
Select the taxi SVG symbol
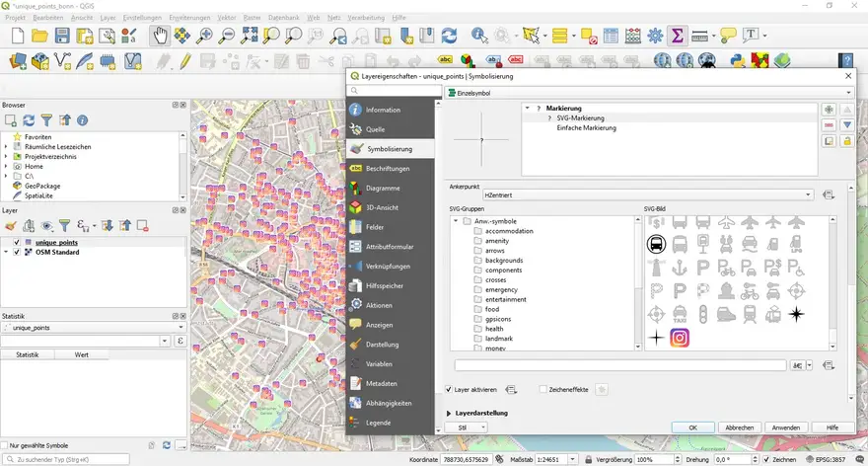pos(680,314)
